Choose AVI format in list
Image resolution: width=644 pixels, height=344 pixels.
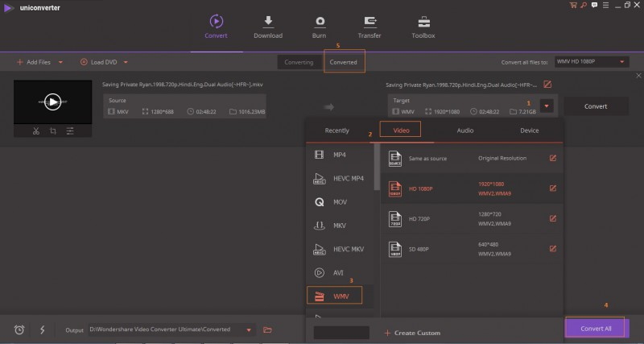coord(340,272)
